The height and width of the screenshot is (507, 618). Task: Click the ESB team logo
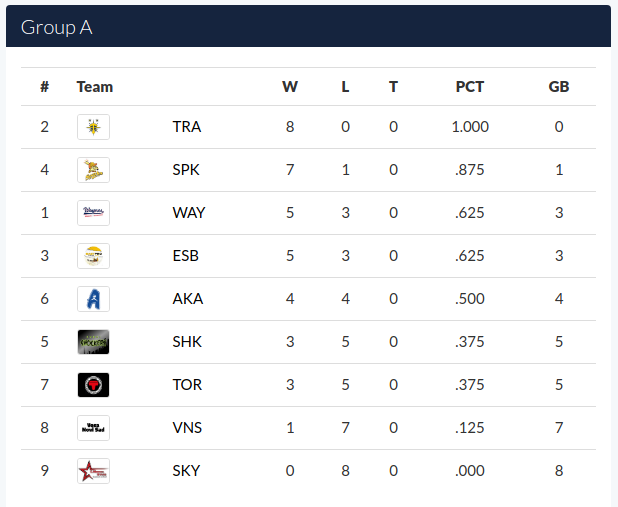click(x=93, y=256)
